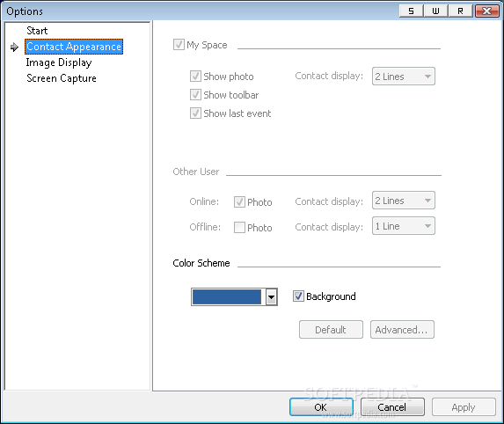Open My Space Contact display dropdown
Screen dimensions: 504x424
click(404, 77)
